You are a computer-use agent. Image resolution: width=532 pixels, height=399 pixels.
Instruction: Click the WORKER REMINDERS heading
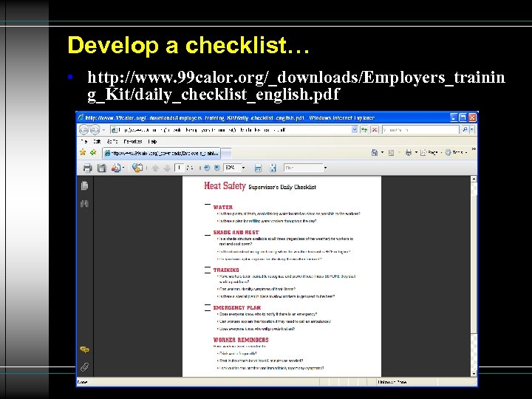coord(241,340)
